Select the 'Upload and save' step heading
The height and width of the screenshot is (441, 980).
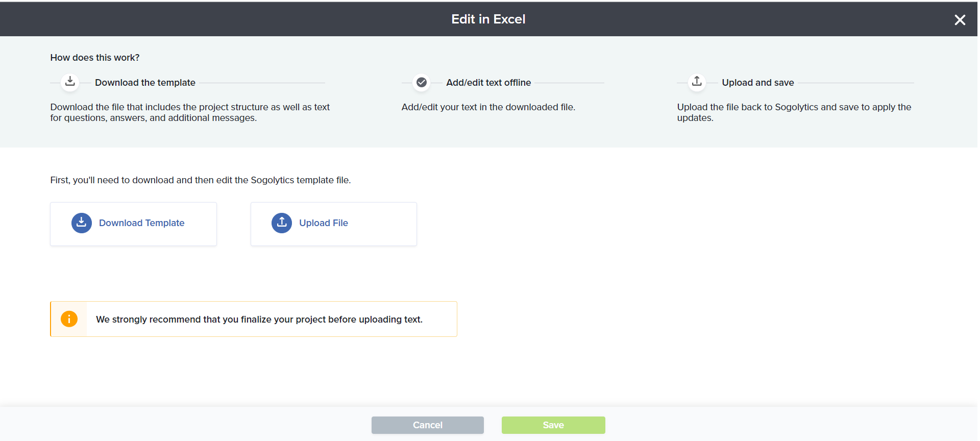click(757, 83)
